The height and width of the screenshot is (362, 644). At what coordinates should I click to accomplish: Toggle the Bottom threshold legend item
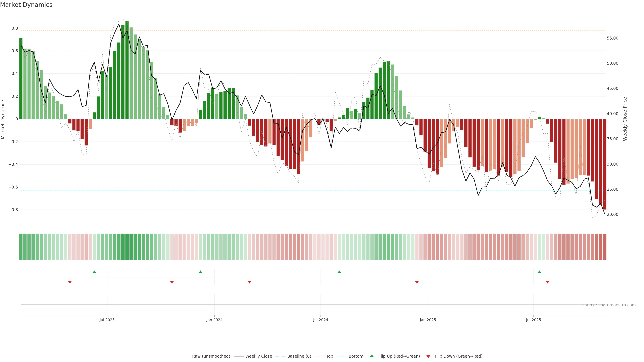(x=356, y=356)
